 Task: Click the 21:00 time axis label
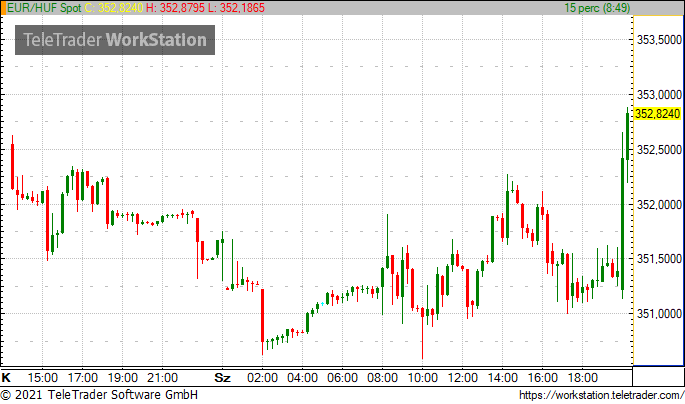[x=163, y=377]
